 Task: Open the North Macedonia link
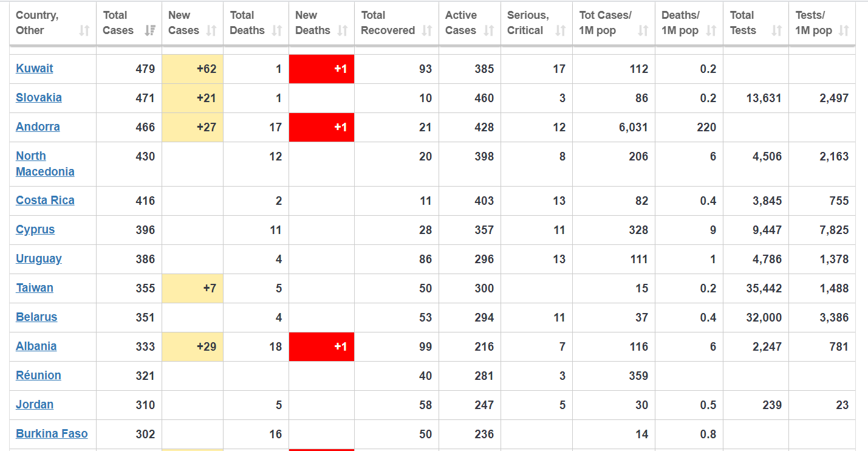point(45,164)
